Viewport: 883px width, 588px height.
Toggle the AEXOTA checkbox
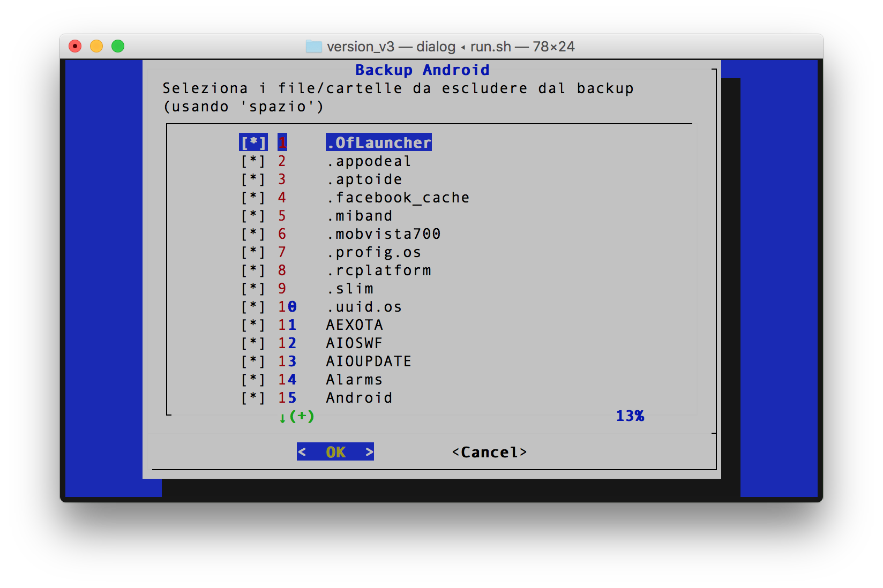(252, 325)
